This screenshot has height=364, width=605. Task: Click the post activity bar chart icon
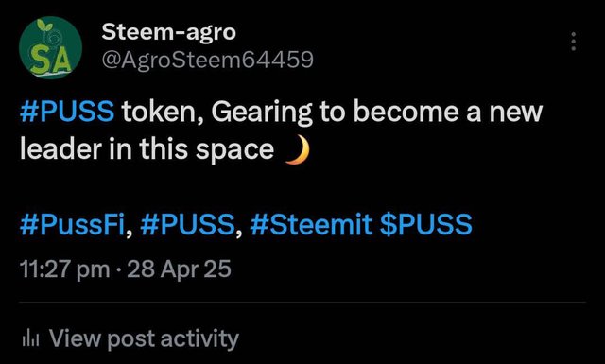click(31, 338)
